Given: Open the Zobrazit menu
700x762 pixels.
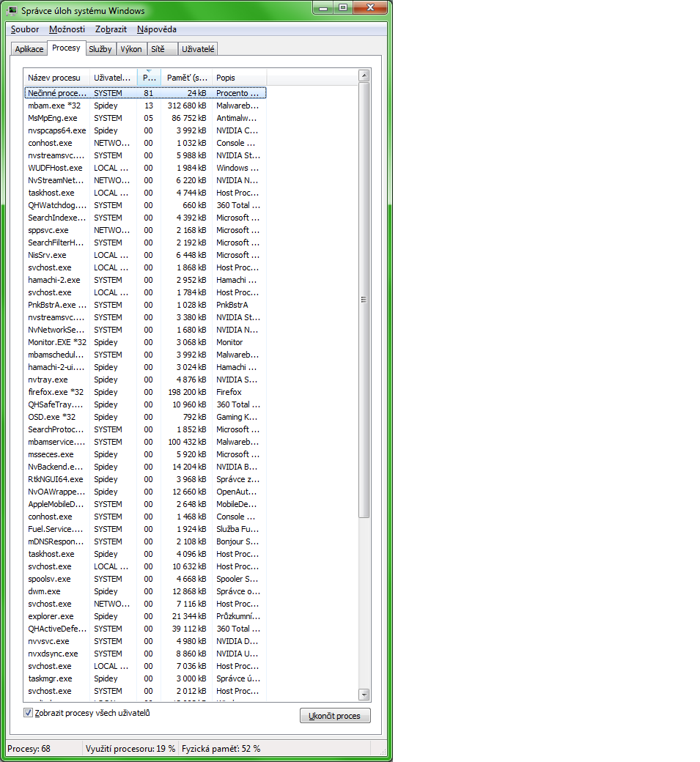Looking at the screenshot, I should (x=111, y=29).
